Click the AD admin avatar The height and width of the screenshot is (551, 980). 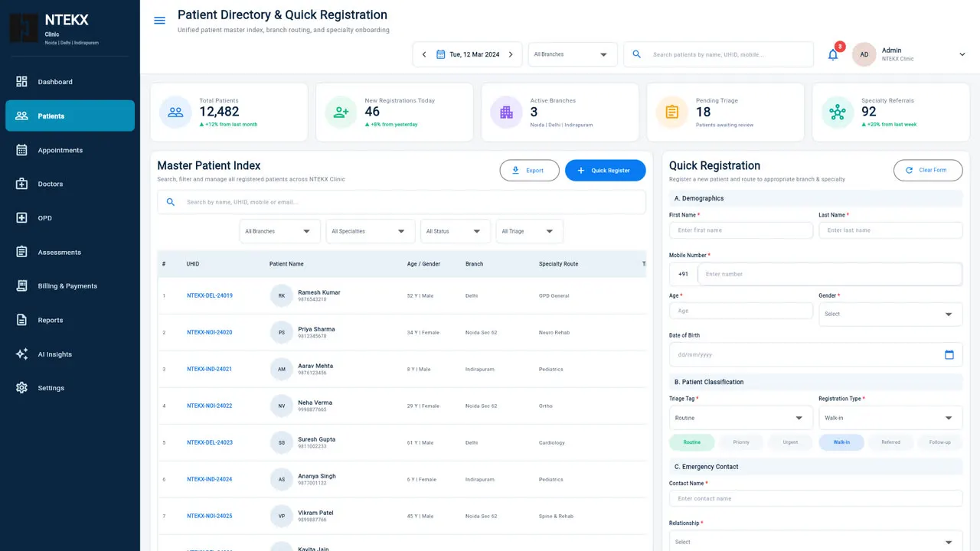(864, 54)
